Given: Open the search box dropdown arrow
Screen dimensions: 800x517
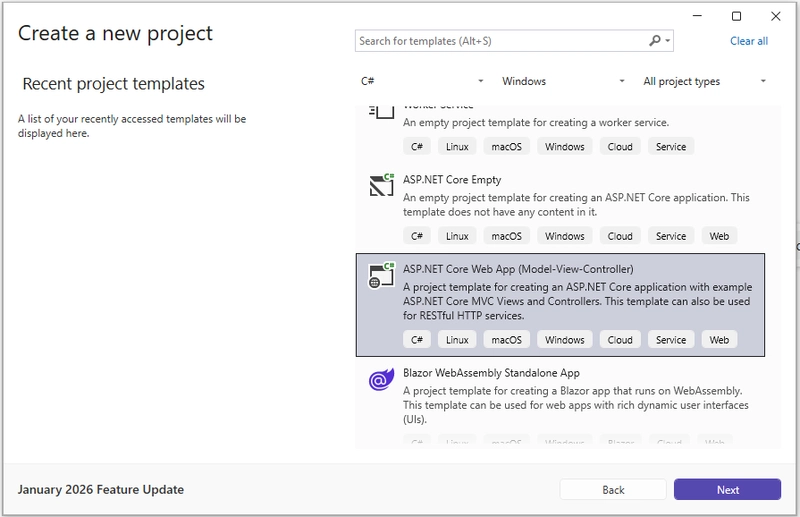Looking at the screenshot, I should tap(668, 41).
